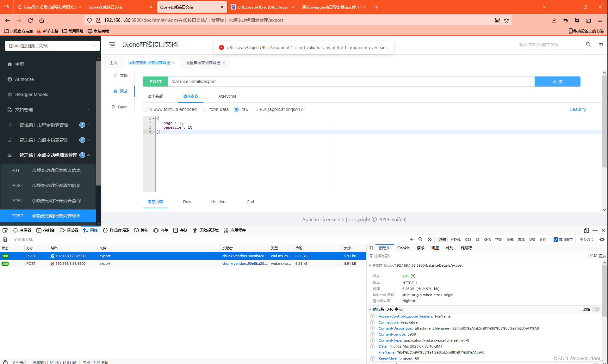Viewport: 608px width, 364px height.
Task: Click the network request blocking icon
Action: [429, 240]
